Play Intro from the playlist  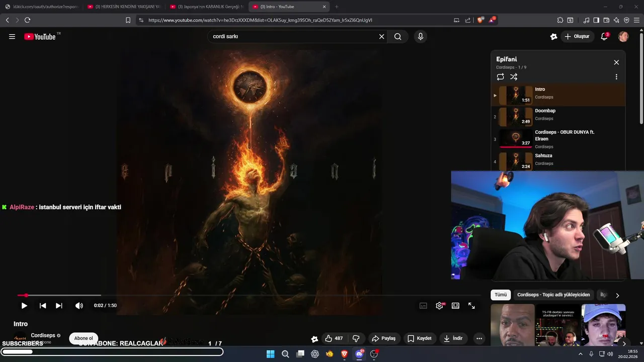(558, 95)
